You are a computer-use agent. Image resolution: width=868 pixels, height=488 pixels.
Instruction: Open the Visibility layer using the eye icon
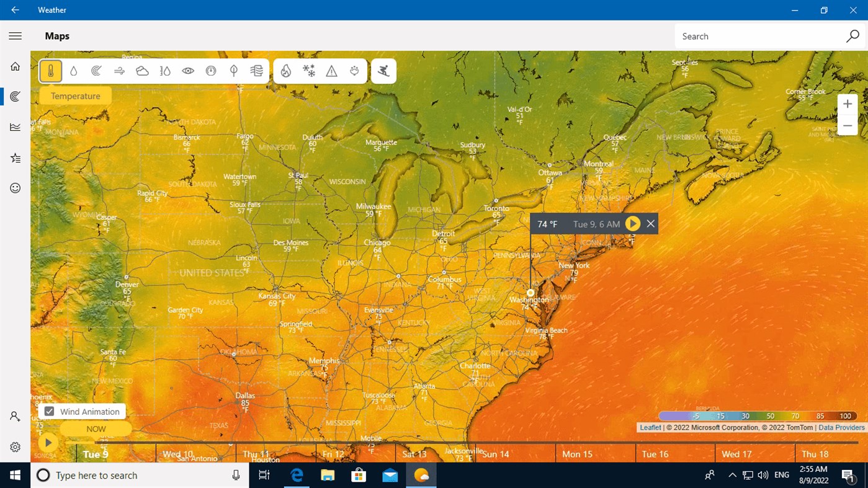pos(188,71)
